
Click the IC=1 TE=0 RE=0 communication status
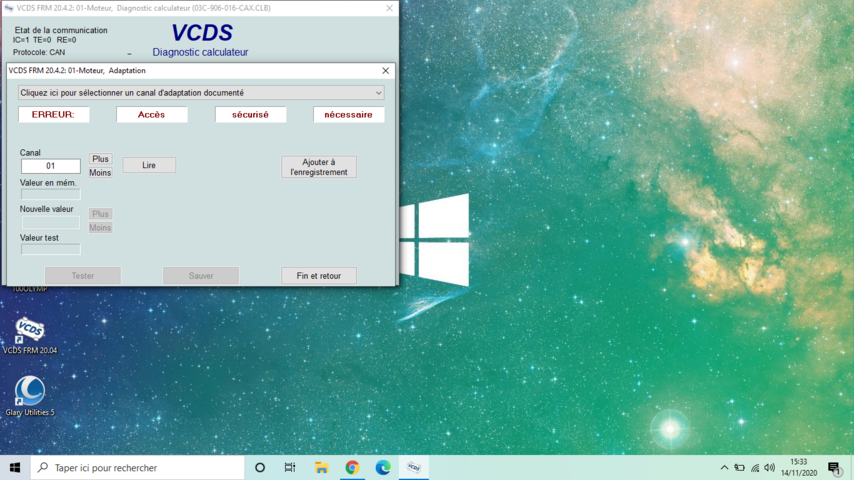[45, 40]
